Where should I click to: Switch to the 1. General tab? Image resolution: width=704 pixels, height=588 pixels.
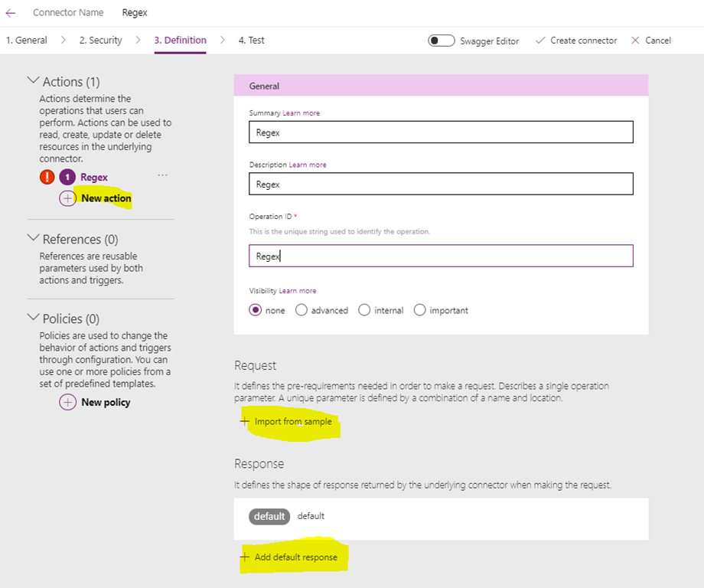point(27,41)
